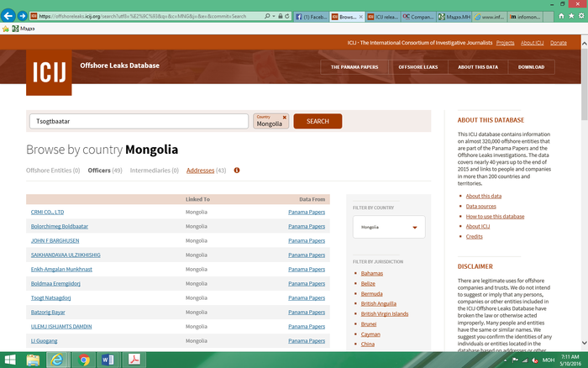Click the browser Back arrow button
588x368 pixels.
(8, 16)
